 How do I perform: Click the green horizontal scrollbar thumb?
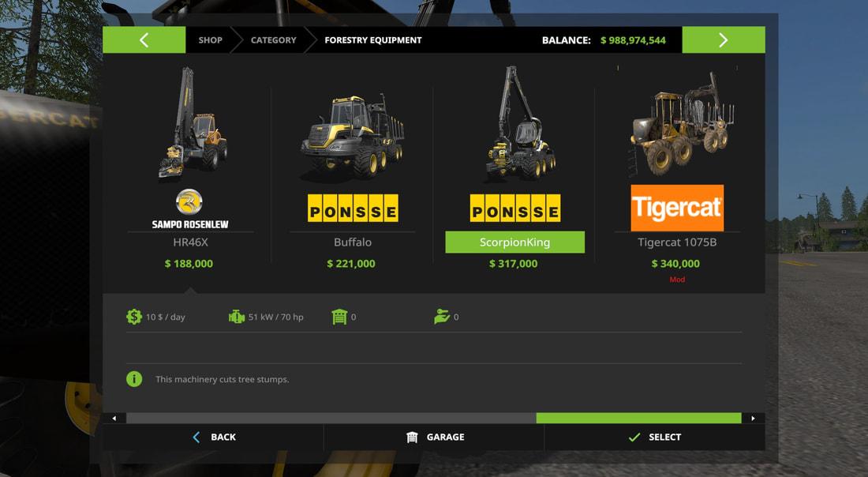point(639,419)
